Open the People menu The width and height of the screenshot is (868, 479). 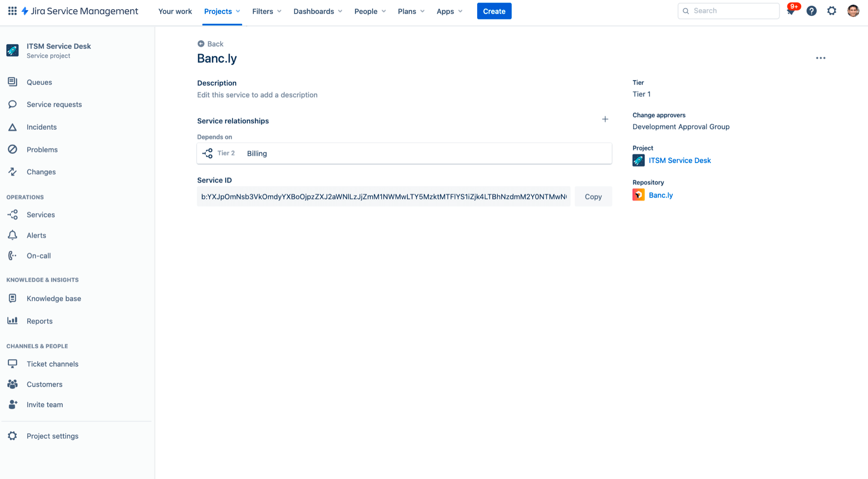click(369, 11)
